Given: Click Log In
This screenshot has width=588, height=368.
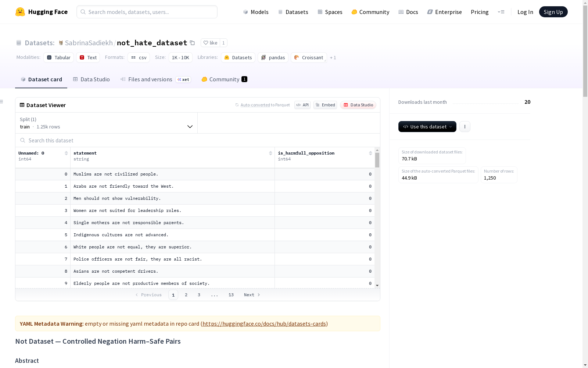Looking at the screenshot, I should coord(525,12).
